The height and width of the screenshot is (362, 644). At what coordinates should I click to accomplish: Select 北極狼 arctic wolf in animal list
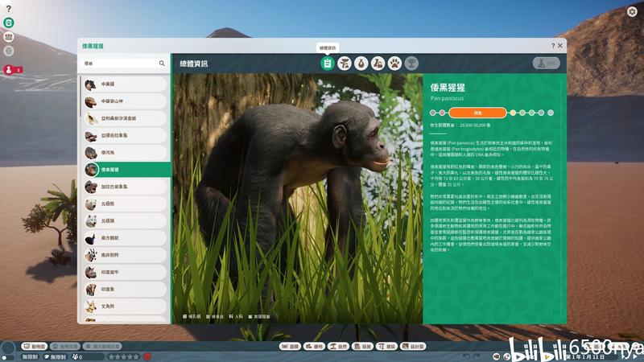tap(126, 220)
